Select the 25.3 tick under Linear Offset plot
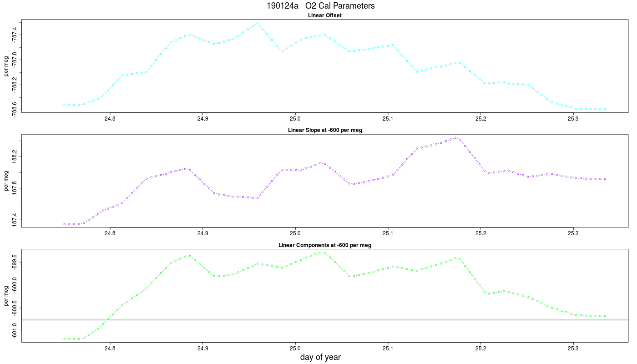The width and height of the screenshot is (637, 364). pyautogui.click(x=573, y=119)
